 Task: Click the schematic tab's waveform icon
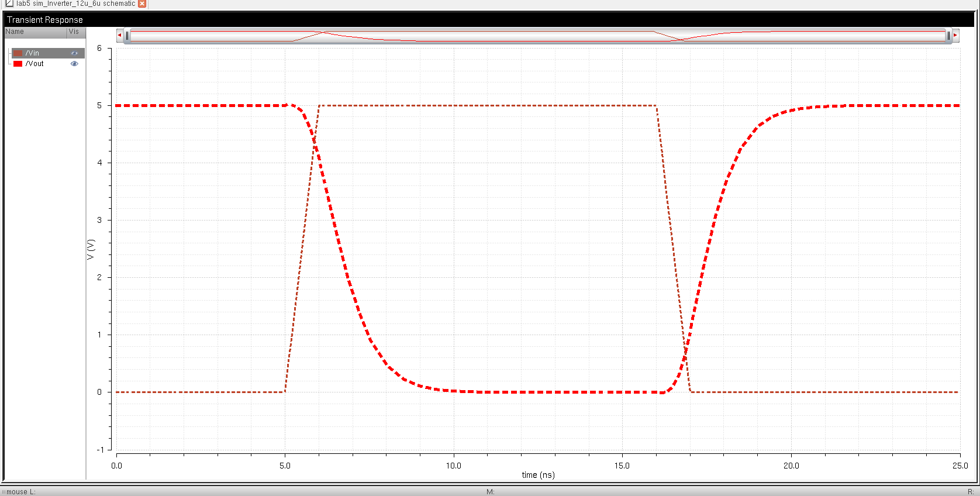pyautogui.click(x=9, y=3)
